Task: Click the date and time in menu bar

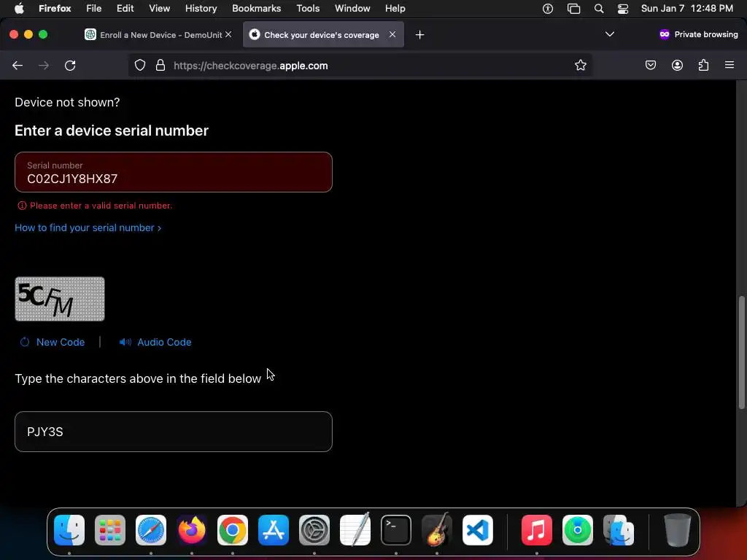Action: click(687, 8)
